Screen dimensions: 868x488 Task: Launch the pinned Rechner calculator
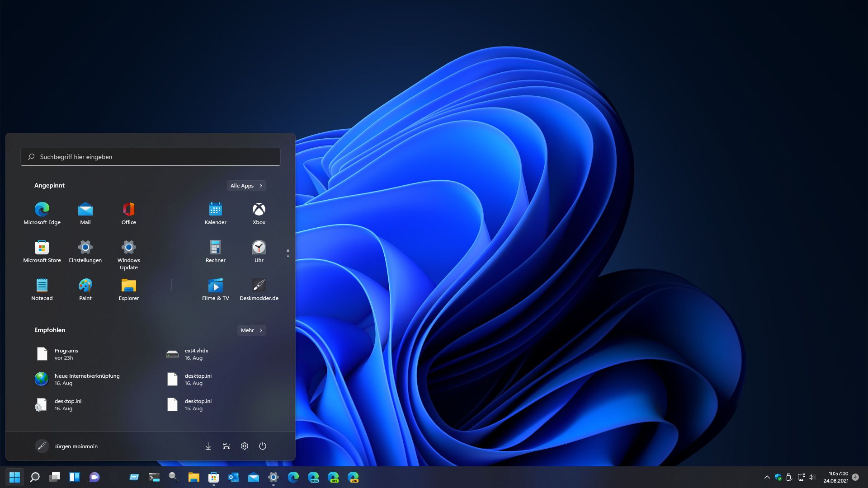tap(216, 251)
